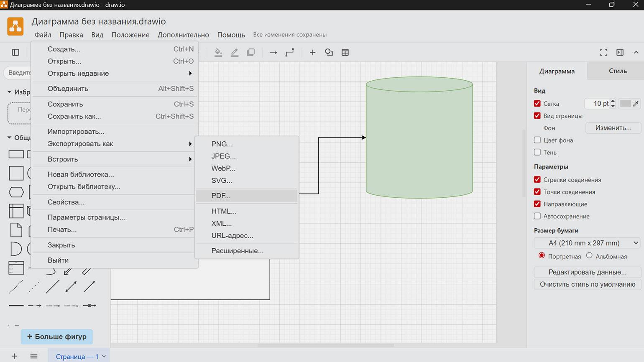Toggle the Стрелки соединения checkbox
Image resolution: width=644 pixels, height=362 pixels.
click(x=537, y=179)
